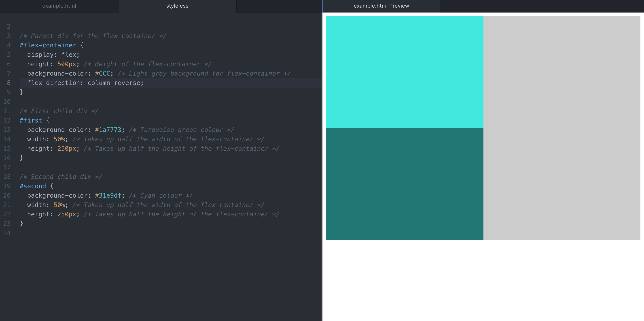This screenshot has height=321, width=644.
Task: Click the cyan box in preview
Action: (404, 72)
